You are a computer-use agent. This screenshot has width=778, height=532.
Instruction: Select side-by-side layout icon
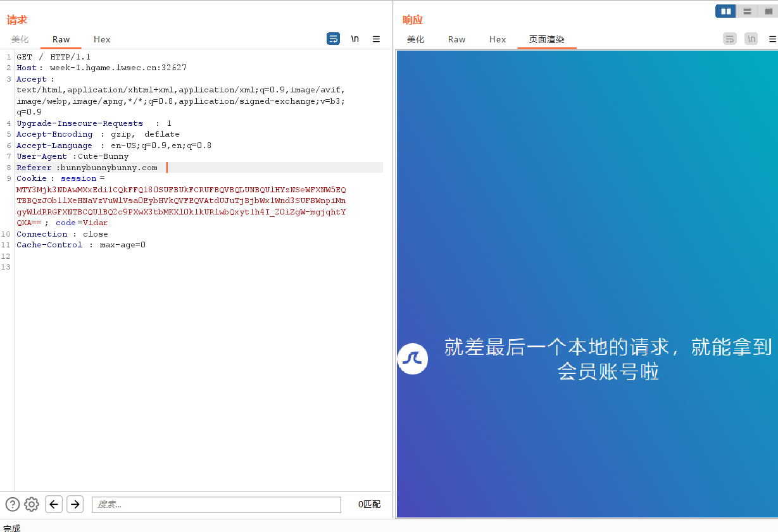725,11
